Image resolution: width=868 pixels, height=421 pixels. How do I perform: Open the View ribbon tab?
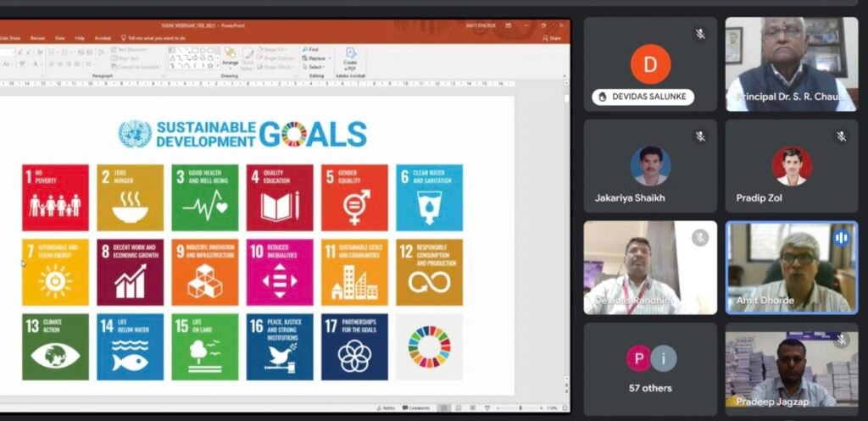tap(59, 38)
